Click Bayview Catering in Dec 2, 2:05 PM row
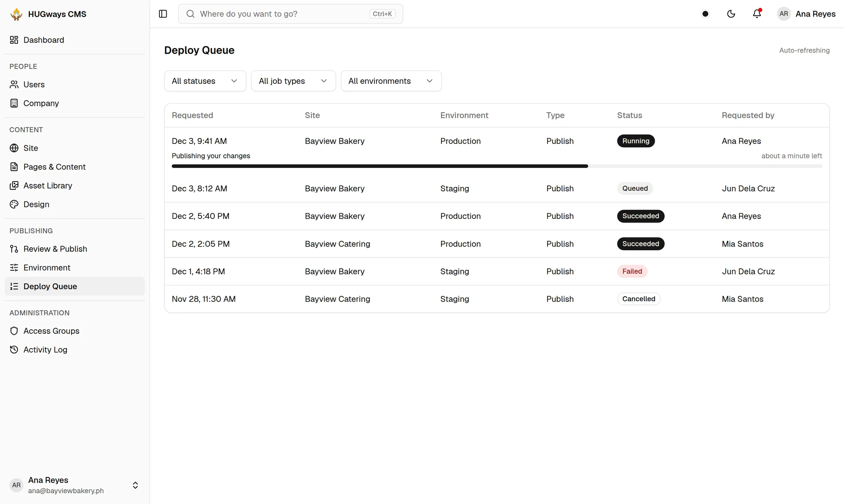 [337, 244]
